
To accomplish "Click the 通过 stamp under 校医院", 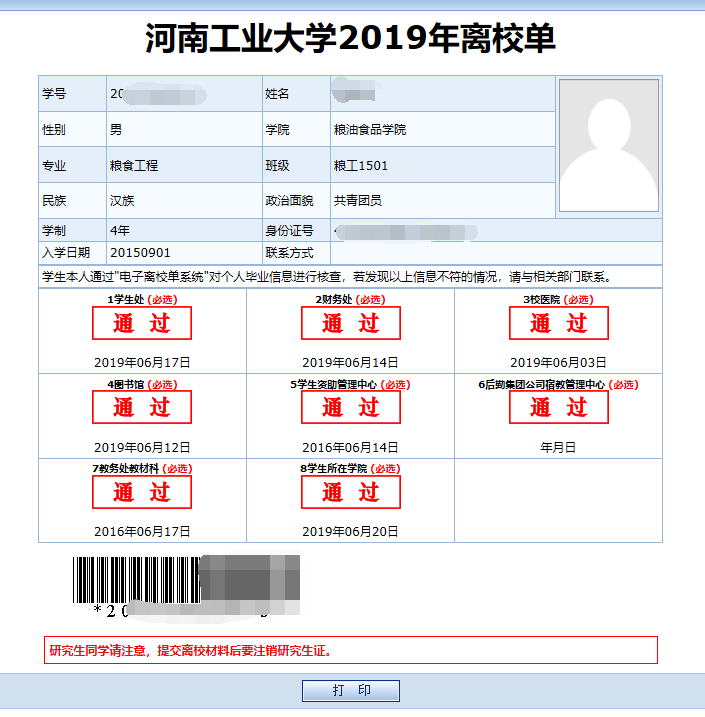I will (558, 323).
